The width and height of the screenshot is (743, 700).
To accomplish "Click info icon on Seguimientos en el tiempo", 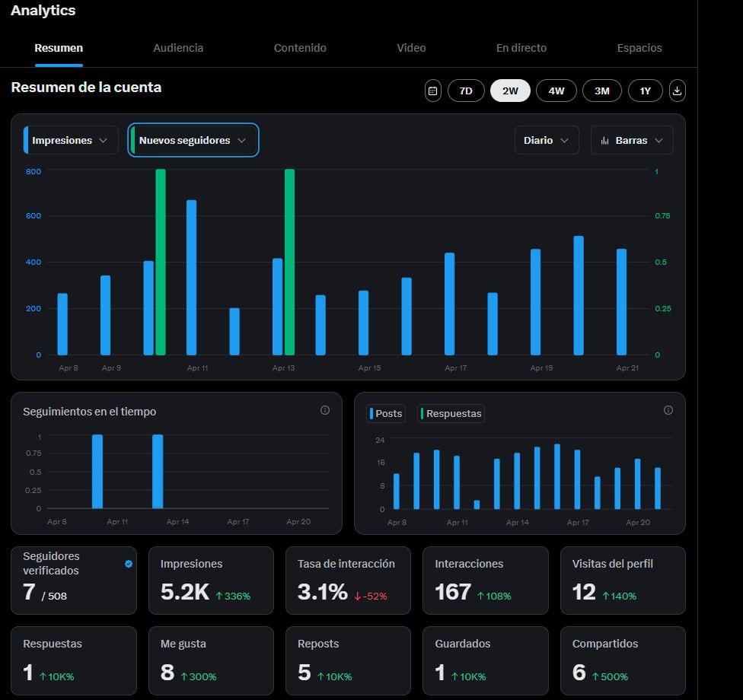I will (325, 410).
